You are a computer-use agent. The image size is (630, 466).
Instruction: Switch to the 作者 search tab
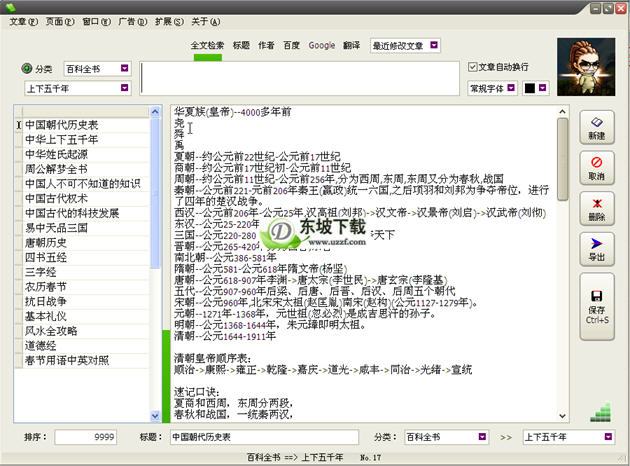coord(266,45)
